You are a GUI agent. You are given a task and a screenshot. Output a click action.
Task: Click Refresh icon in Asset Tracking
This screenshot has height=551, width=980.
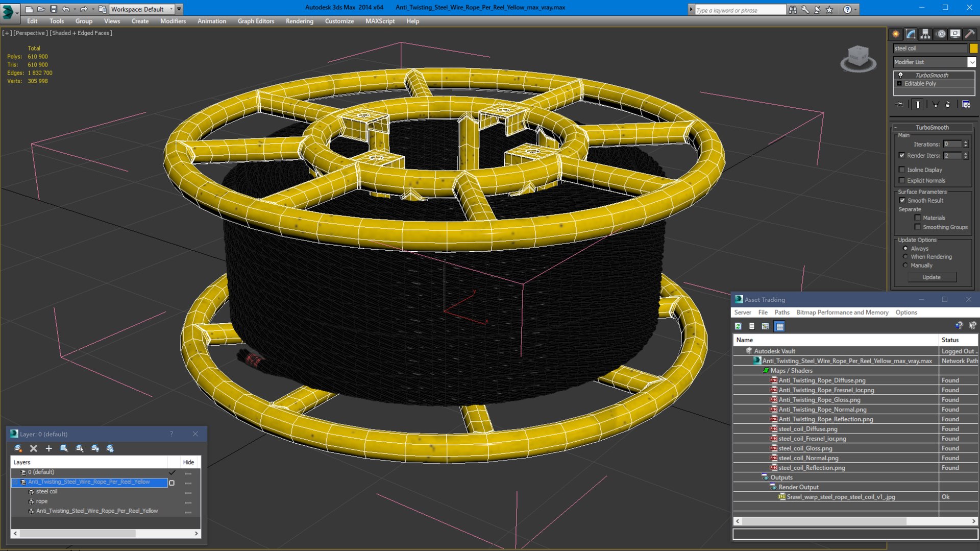pyautogui.click(x=738, y=326)
